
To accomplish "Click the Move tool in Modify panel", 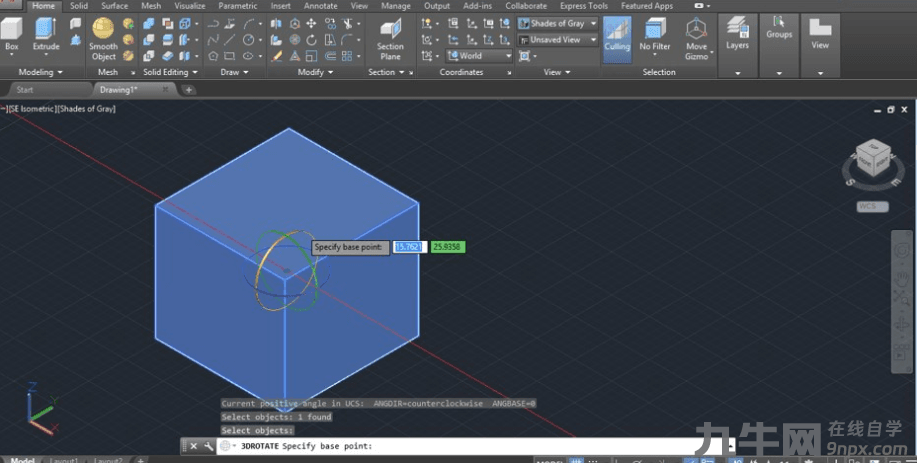I will point(311,23).
